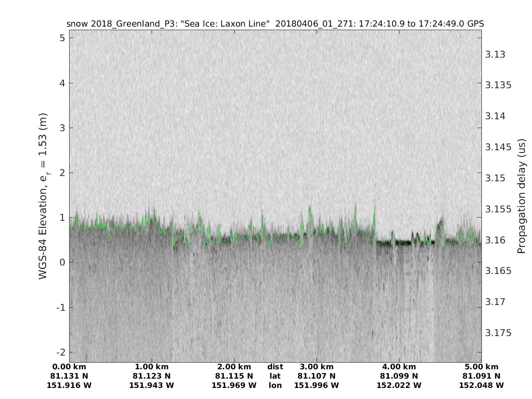The height and width of the screenshot is (399, 532).
Task: Click the "0.00 km" distance label
Action: (69, 367)
